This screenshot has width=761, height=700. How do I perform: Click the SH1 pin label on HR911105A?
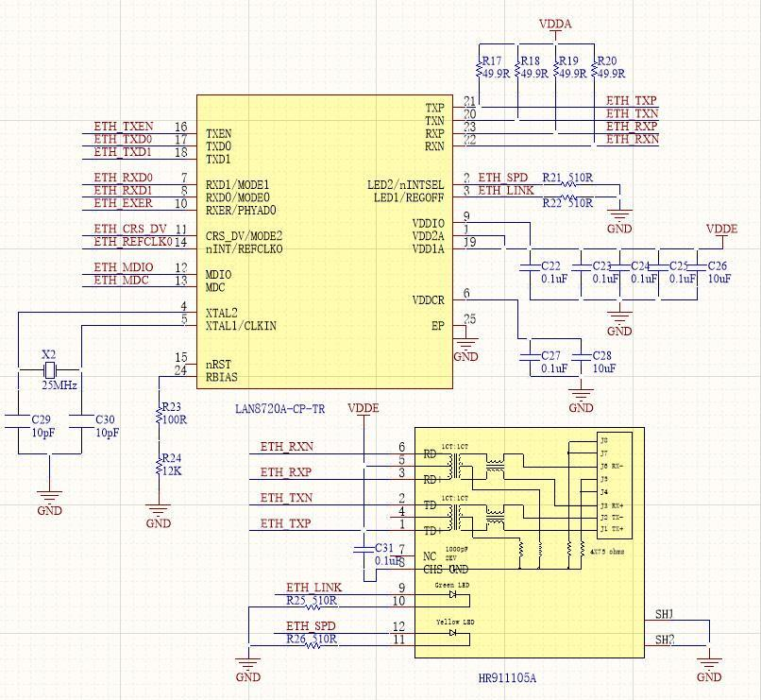coord(665,614)
